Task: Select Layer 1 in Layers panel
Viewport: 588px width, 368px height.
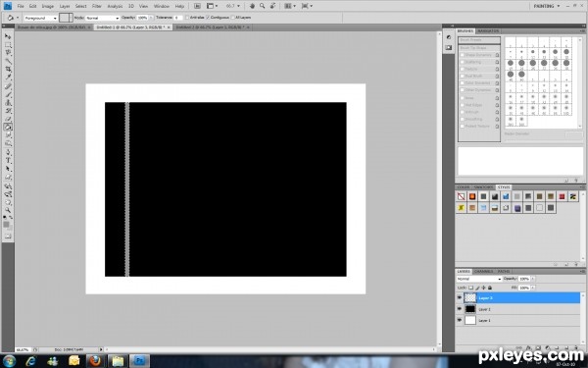Action: 517,320
